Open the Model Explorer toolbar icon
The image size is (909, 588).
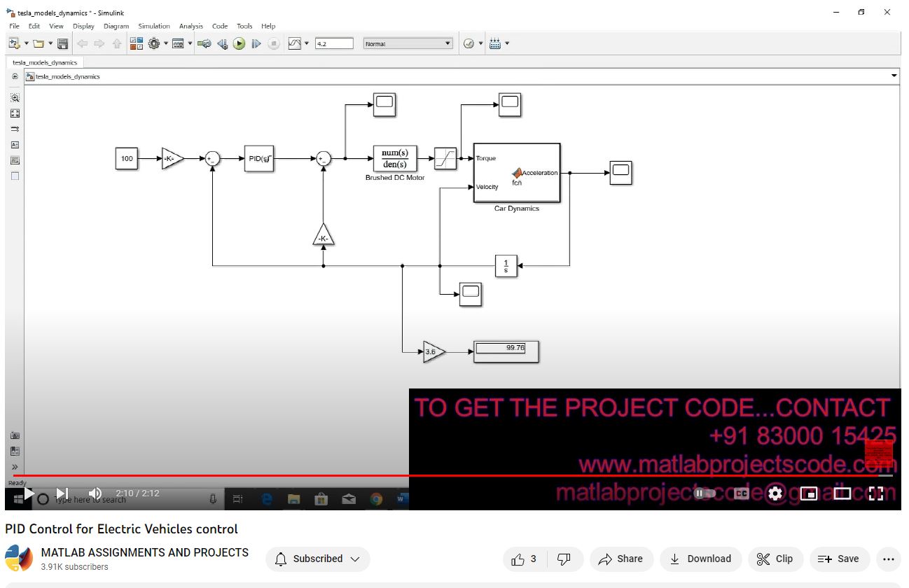point(178,43)
